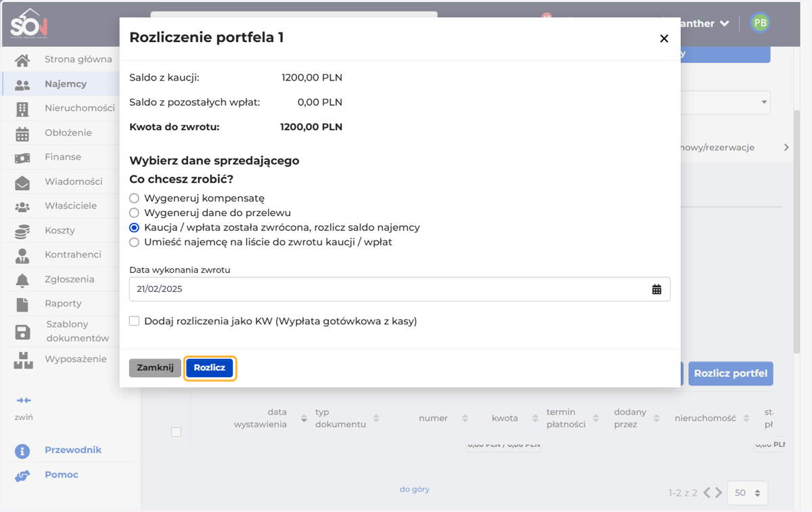Click the Rozlicz button
Viewport: 812px width, 512px height.
(x=210, y=368)
